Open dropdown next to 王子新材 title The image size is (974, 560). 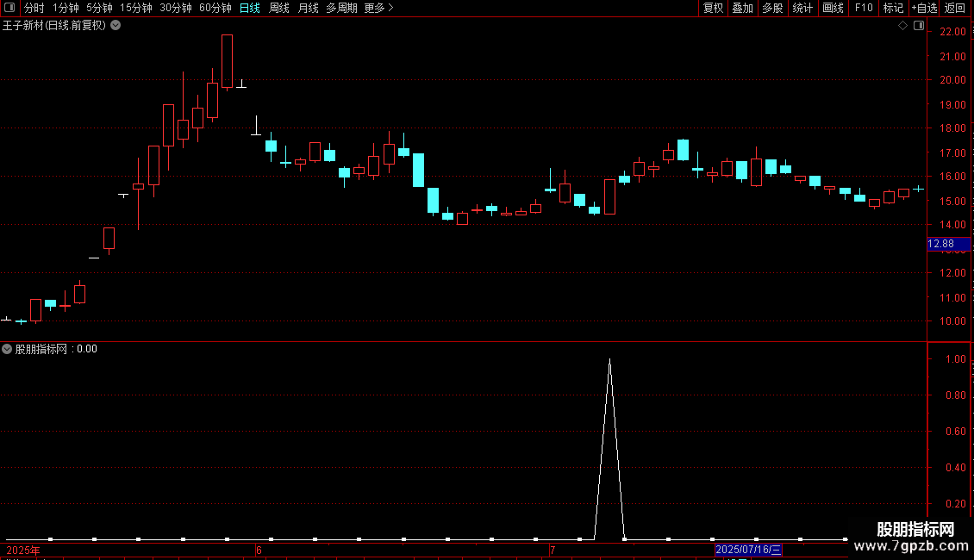(116, 26)
